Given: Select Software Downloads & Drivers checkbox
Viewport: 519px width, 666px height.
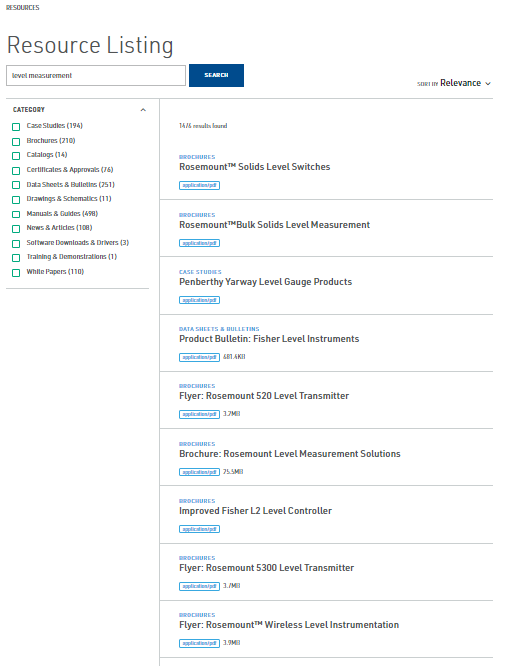Looking at the screenshot, I should [16, 243].
